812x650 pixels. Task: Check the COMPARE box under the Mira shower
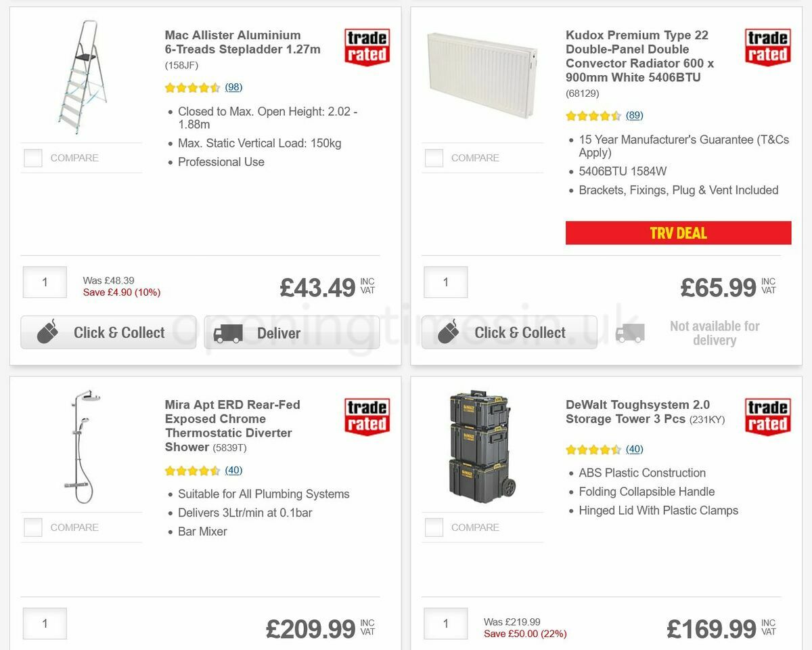(32, 527)
